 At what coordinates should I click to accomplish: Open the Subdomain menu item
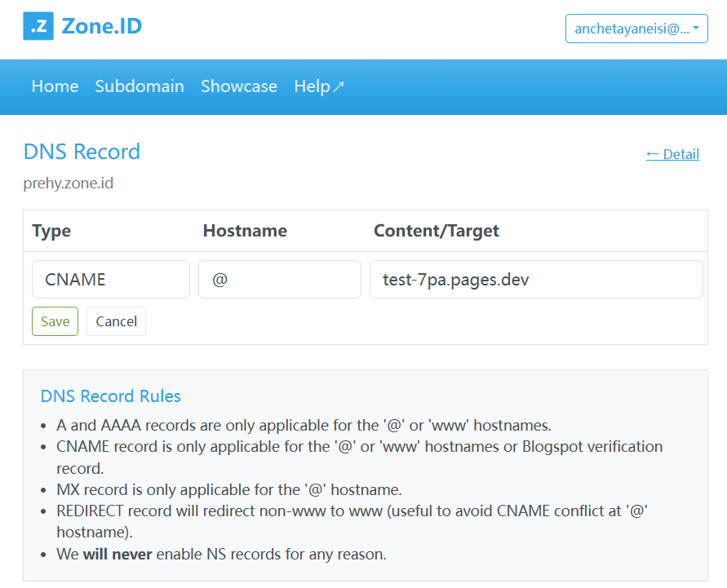pyautogui.click(x=140, y=86)
